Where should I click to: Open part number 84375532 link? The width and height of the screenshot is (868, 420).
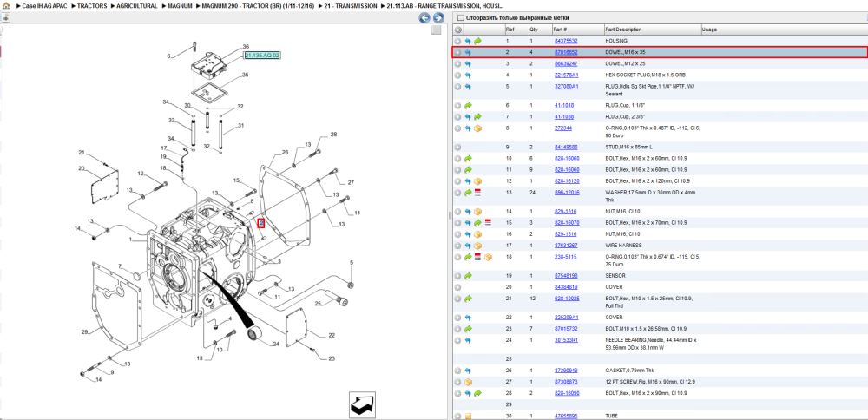(x=566, y=41)
